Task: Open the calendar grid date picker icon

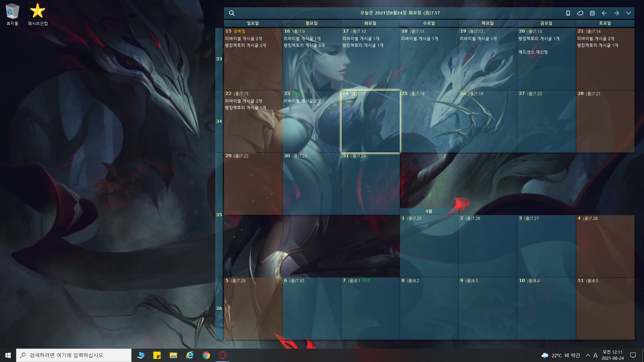Action: 592,13
